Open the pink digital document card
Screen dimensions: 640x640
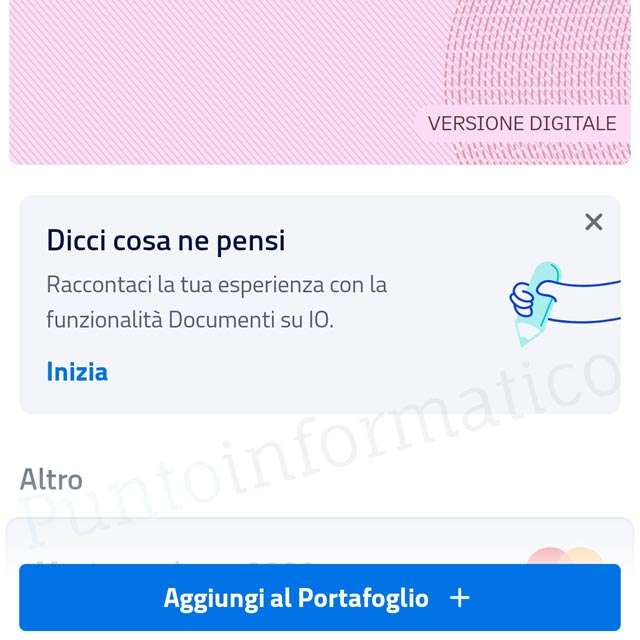[x=320, y=82]
